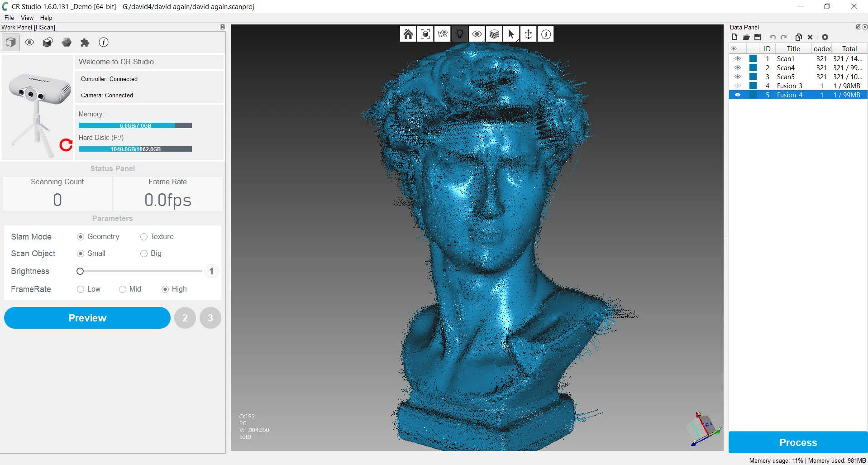Select the Scan4 row title

[786, 68]
